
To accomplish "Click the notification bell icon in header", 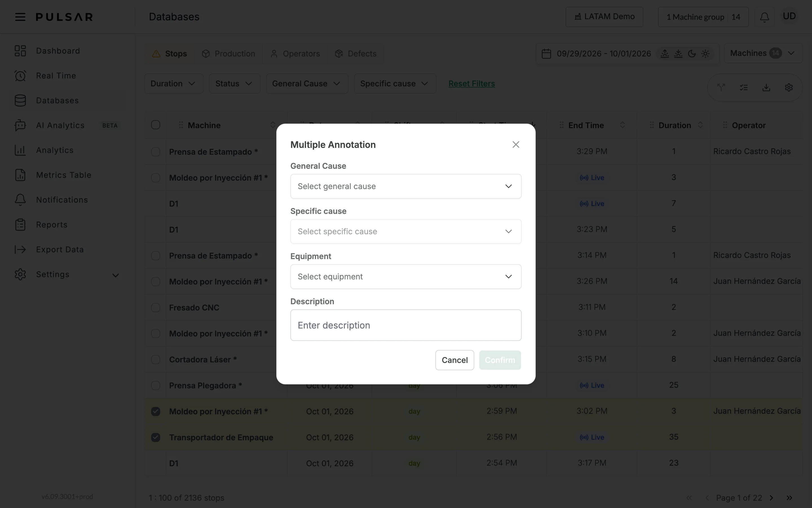I will (764, 17).
